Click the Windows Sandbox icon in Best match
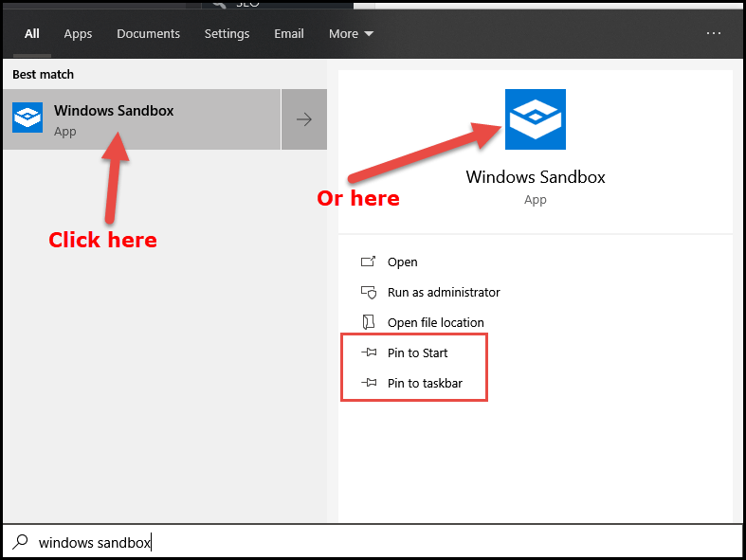Screen dimensions: 746x560 click(27, 117)
